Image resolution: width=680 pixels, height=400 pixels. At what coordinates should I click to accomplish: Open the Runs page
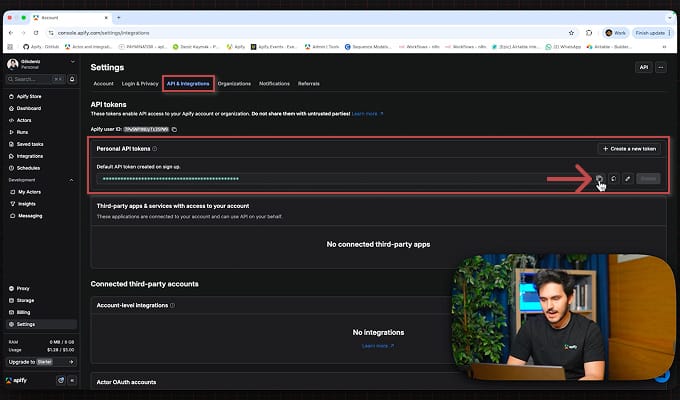tap(19, 132)
